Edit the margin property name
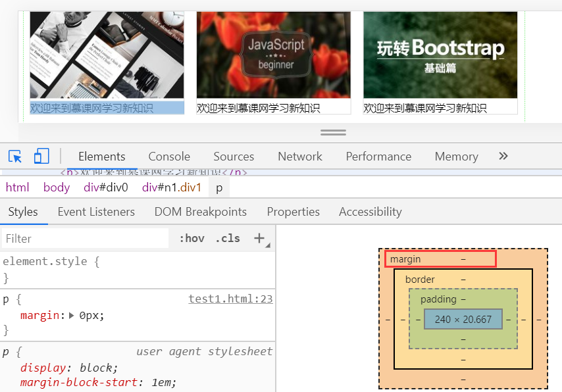The image size is (562, 392). 39,315
